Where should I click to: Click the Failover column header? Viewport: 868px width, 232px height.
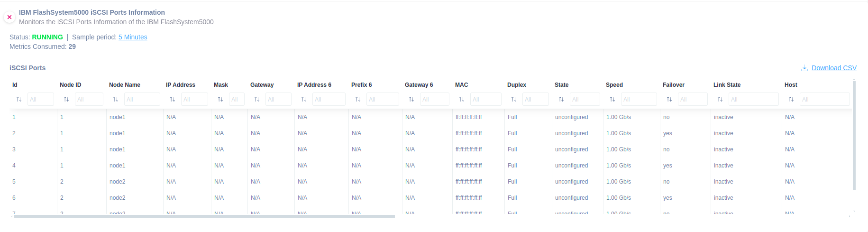click(674, 85)
